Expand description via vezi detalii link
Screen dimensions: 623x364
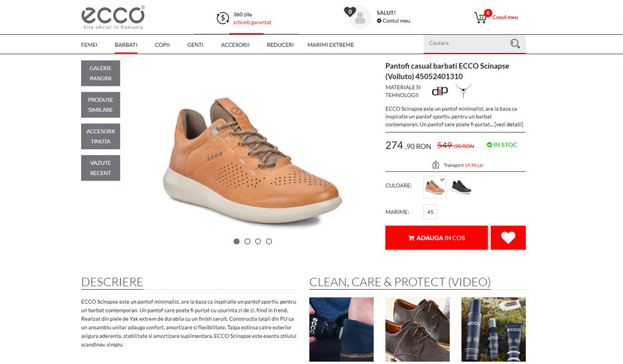coord(508,124)
